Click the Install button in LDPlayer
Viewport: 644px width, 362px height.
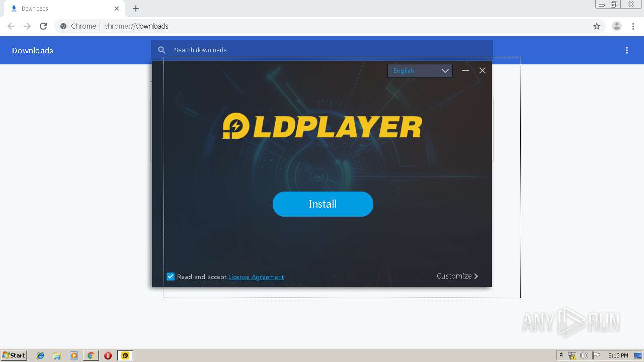[x=323, y=204]
